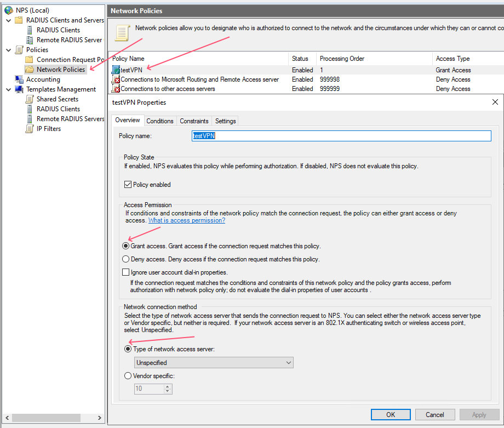Switch to the Conditions tab
Screen dimensions: 504x428
point(160,121)
